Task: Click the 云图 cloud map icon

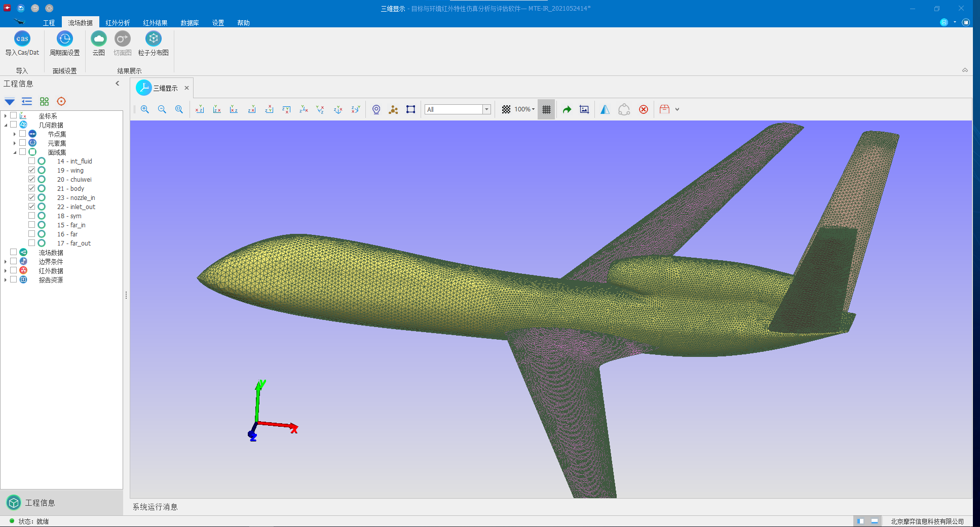Action: [x=98, y=39]
